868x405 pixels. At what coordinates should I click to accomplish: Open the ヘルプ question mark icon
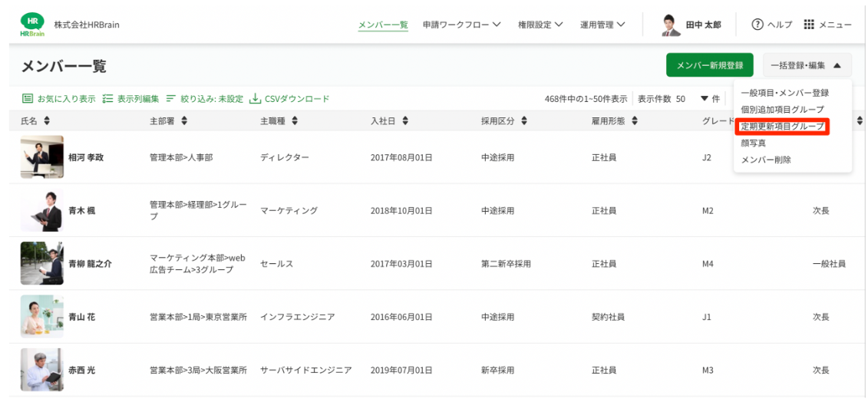(x=757, y=25)
